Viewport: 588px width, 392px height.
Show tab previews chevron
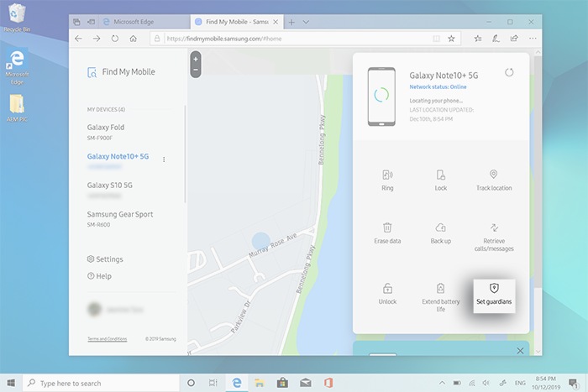point(306,22)
